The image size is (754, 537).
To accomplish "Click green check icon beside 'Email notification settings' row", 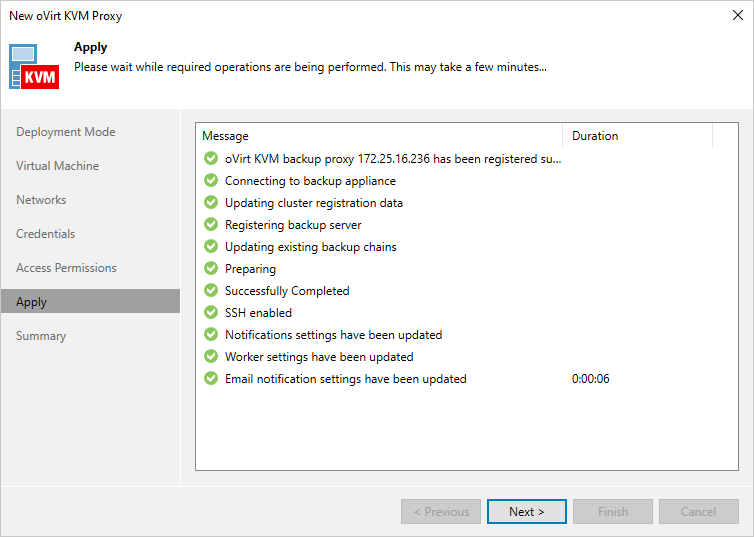I will (211, 378).
